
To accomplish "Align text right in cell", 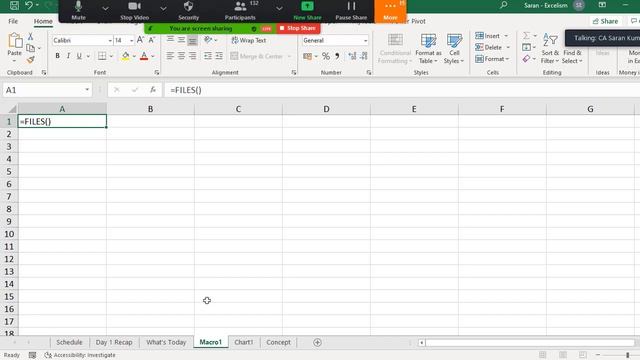I will tap(192, 56).
